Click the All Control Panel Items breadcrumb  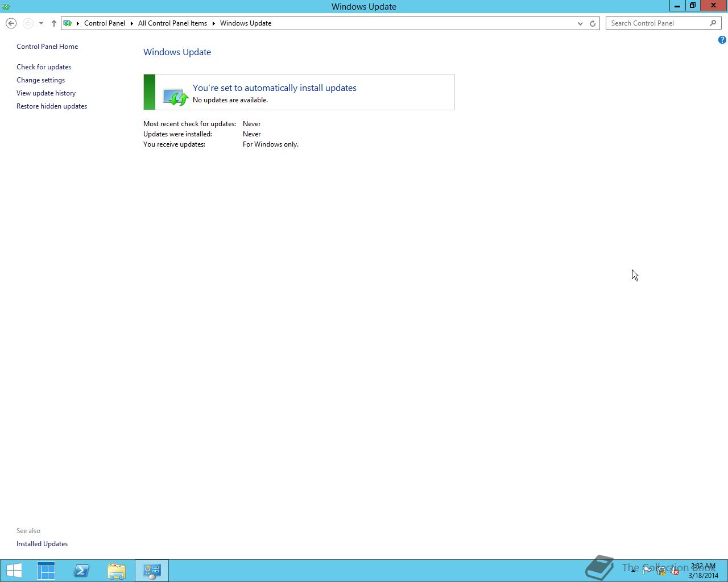(172, 23)
